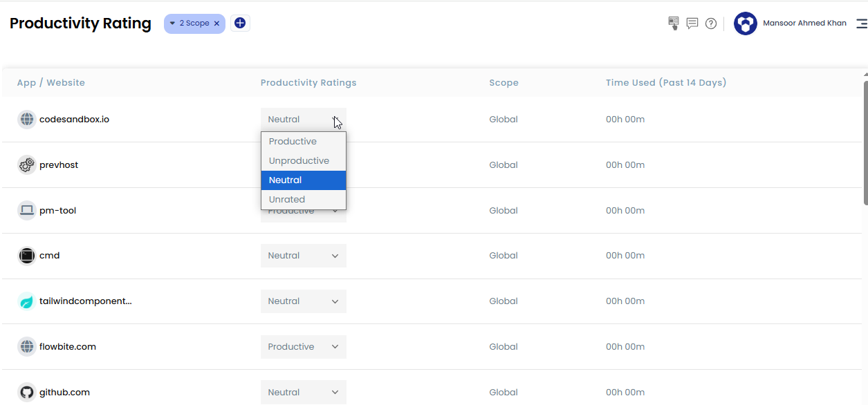Select Unrated from the open dropdown
Image resolution: width=868 pixels, height=405 pixels.
click(303, 199)
